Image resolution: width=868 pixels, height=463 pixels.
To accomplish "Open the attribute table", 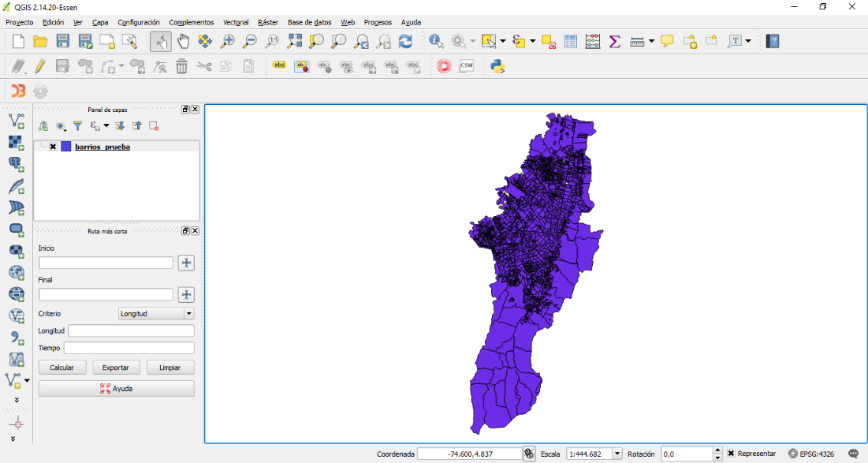I will click(x=570, y=41).
